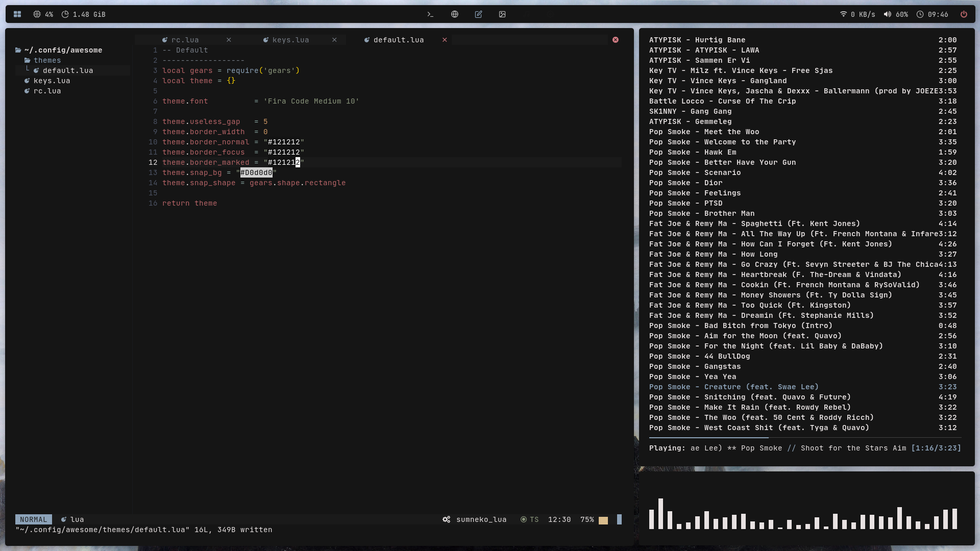Click the lua file icon on rc.lua tab
This screenshot has width=980, height=551.
tap(165, 40)
